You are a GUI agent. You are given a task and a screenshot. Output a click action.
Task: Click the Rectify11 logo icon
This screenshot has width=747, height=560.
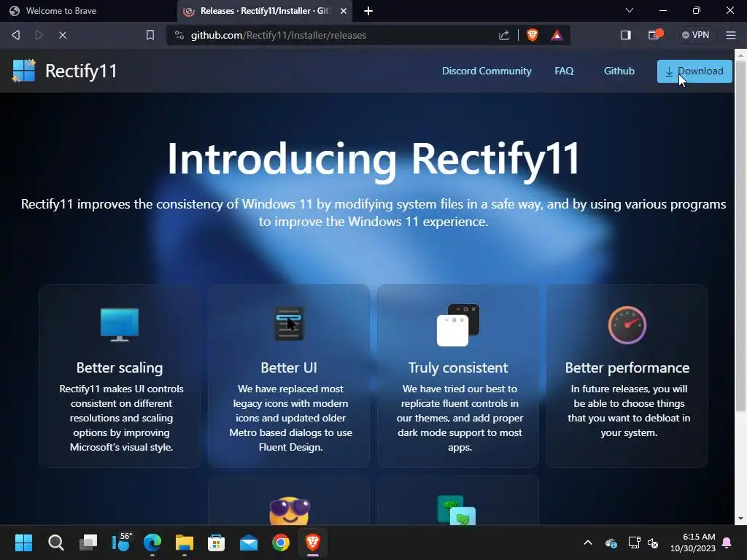(24, 71)
